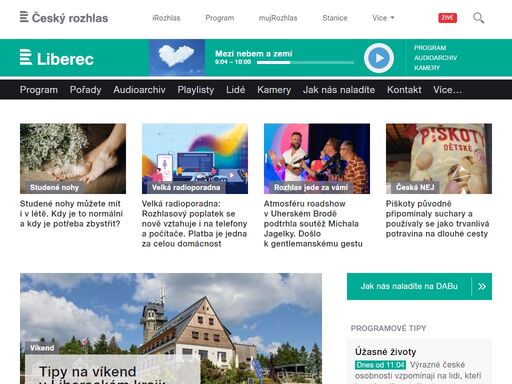Viewport: 512px width, 384px height.
Task: Open mujRozhlas in the top navigation
Action: 278,18
